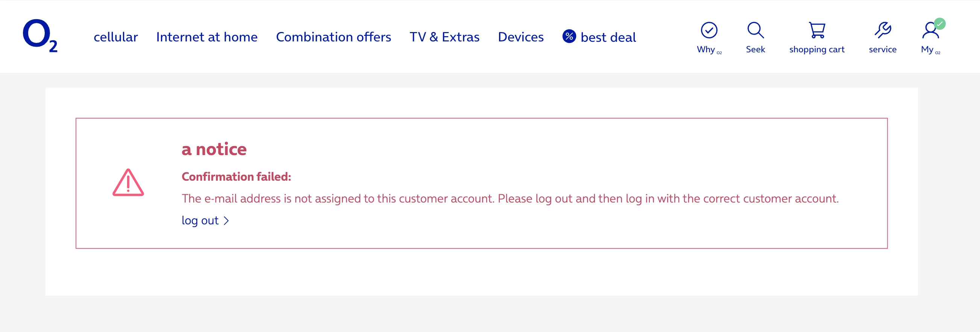Open the Devices menu item

[x=520, y=37]
